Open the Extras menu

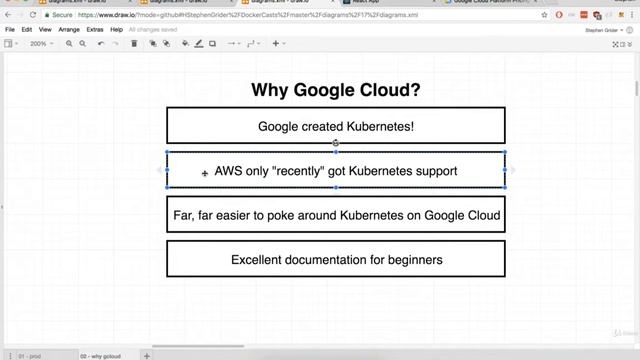coord(95,29)
